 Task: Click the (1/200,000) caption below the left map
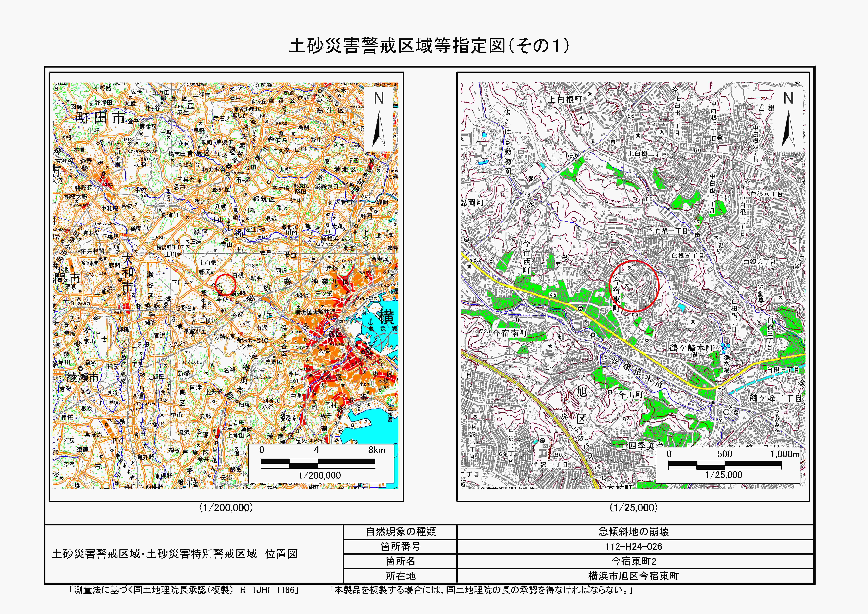226,508
